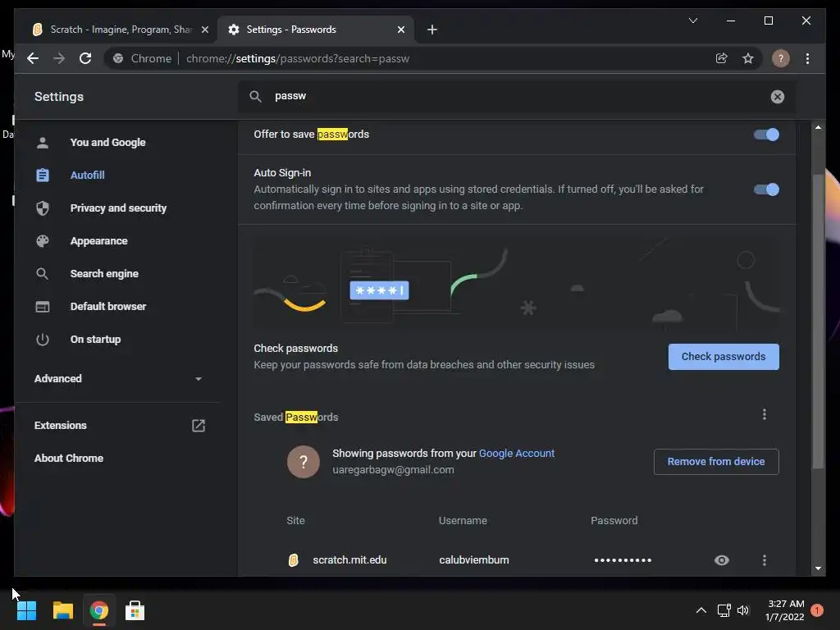
Task: Click Chrome icon on the taskbar
Action: pyautogui.click(x=98, y=610)
